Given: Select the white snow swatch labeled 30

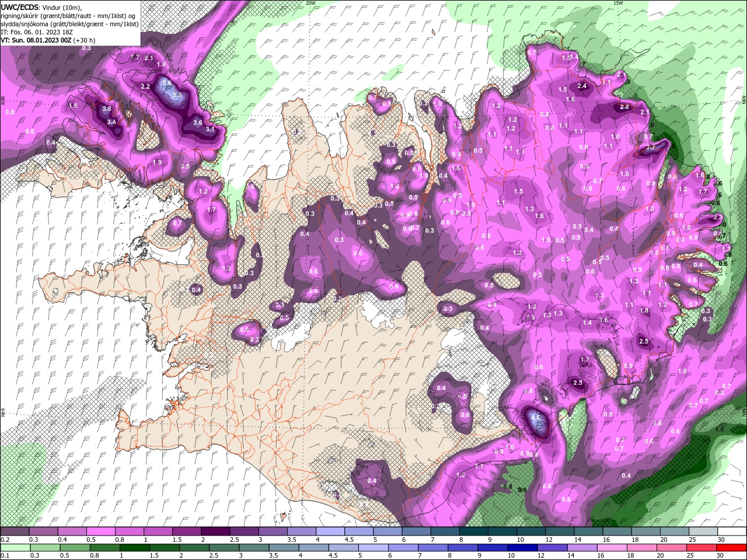Looking at the screenshot, I should coord(731,531).
